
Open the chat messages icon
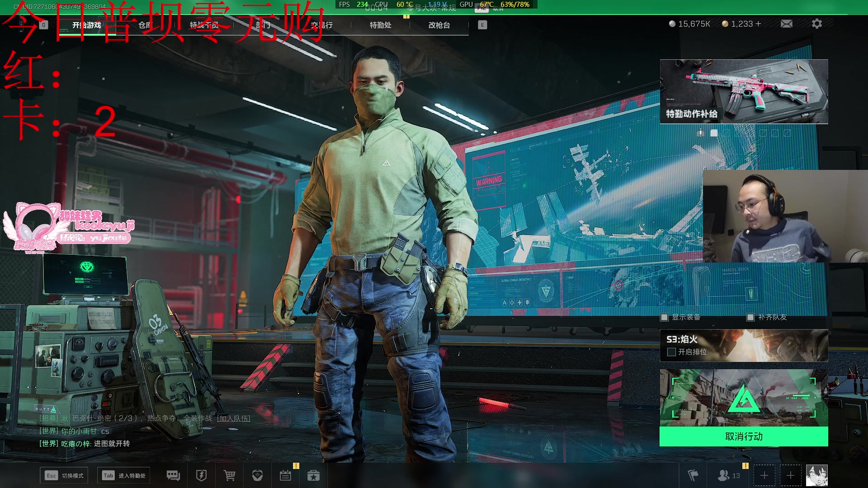point(173,475)
